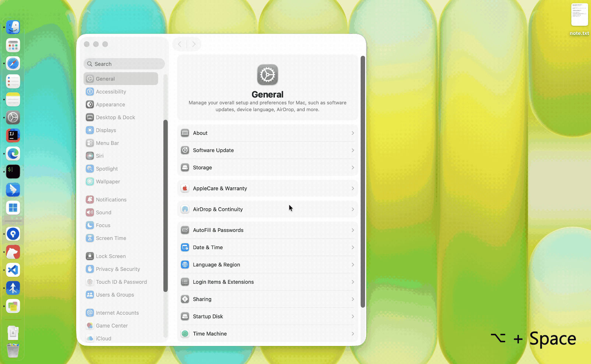
Task: Launch Safari from the Dock
Action: click(13, 64)
